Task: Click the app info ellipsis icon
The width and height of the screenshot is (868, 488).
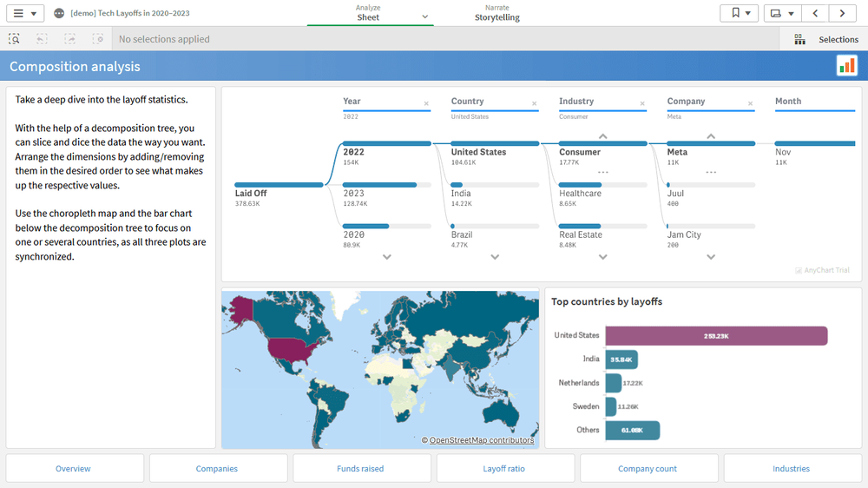Action: pos(59,14)
